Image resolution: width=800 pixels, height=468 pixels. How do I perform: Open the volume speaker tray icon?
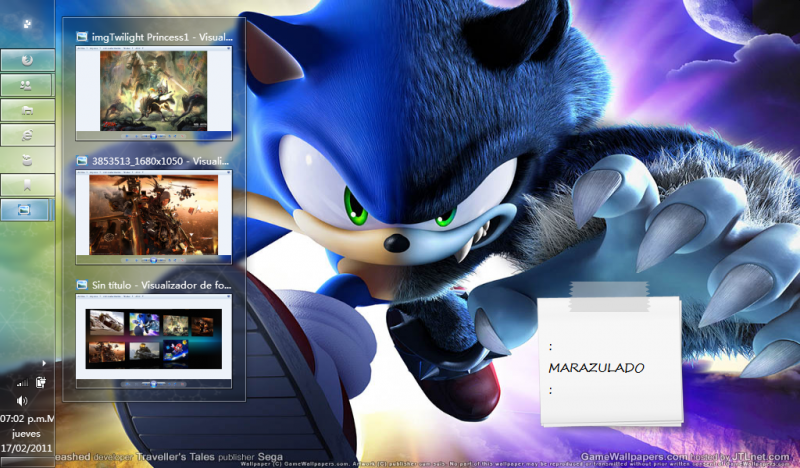click(x=21, y=401)
